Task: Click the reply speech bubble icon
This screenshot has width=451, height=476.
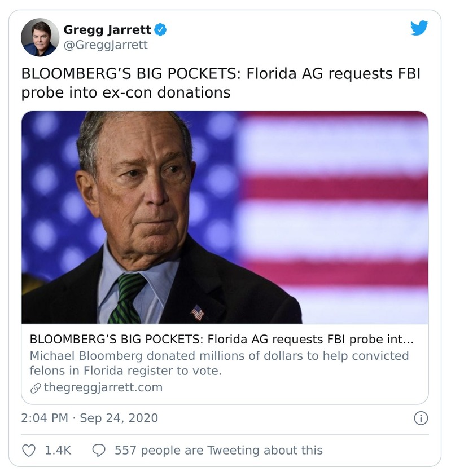Action: 99,450
